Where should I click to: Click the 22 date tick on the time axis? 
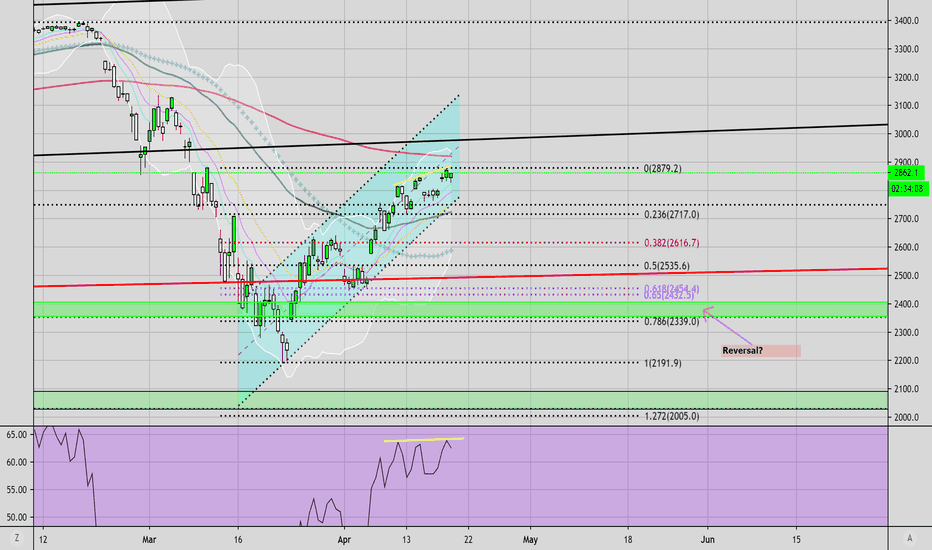(468, 540)
